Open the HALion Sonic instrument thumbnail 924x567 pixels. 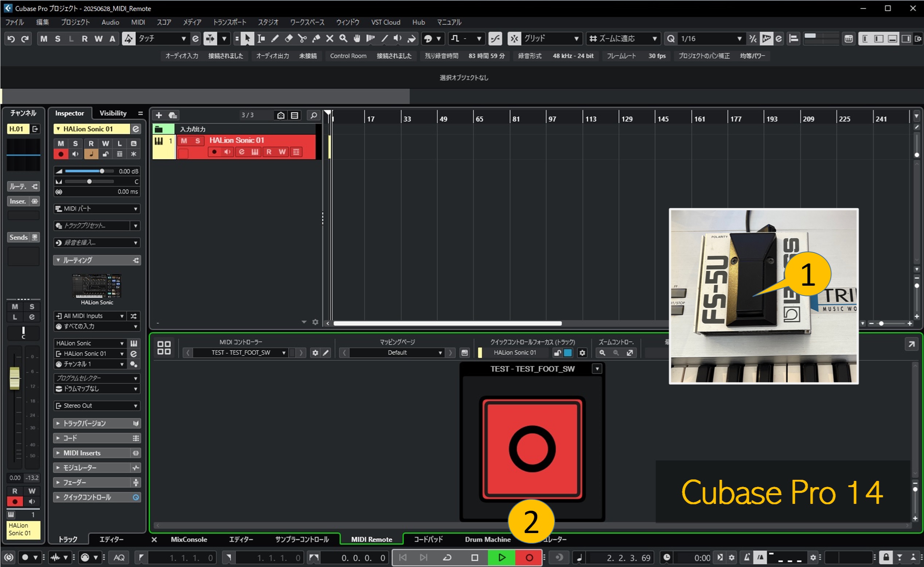(97, 286)
